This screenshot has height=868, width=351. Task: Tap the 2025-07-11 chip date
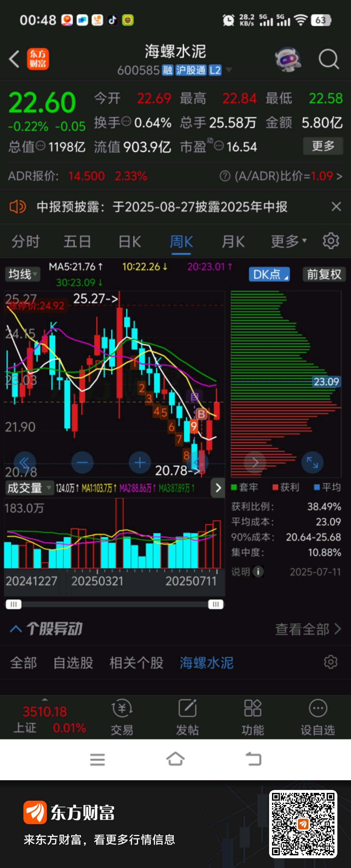point(315,572)
